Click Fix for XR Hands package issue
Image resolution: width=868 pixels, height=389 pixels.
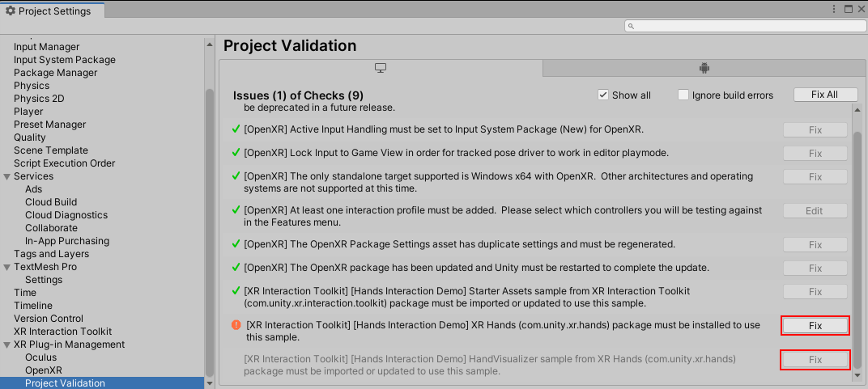pyautogui.click(x=815, y=325)
